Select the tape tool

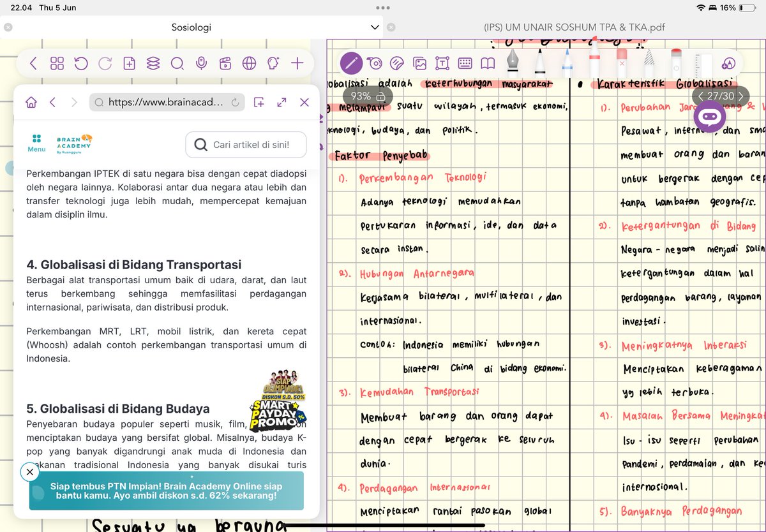click(375, 63)
